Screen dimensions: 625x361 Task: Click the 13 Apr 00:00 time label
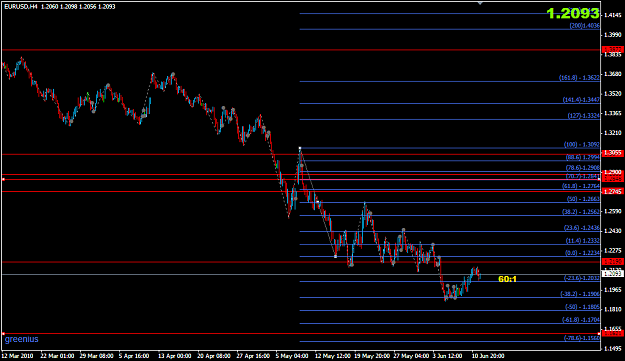175,356
